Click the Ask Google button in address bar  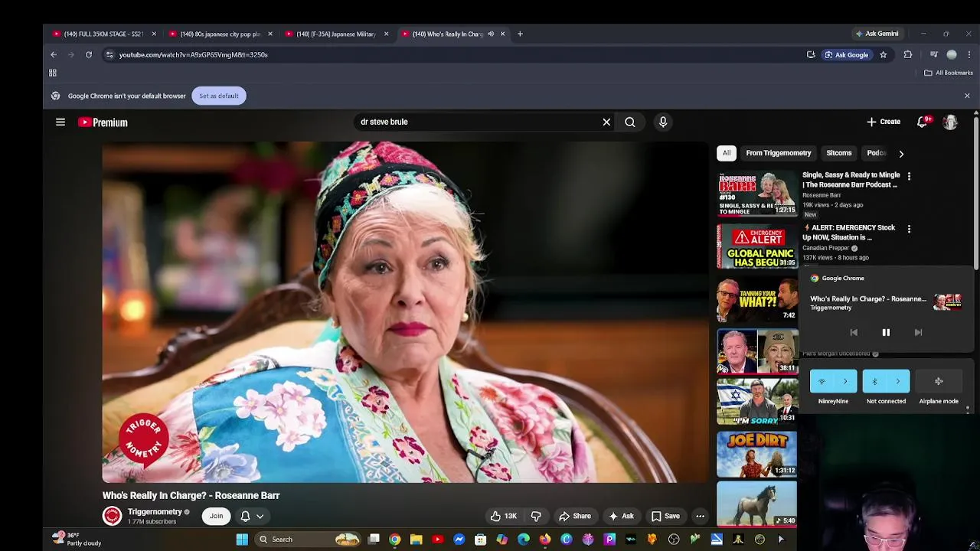[846, 55]
